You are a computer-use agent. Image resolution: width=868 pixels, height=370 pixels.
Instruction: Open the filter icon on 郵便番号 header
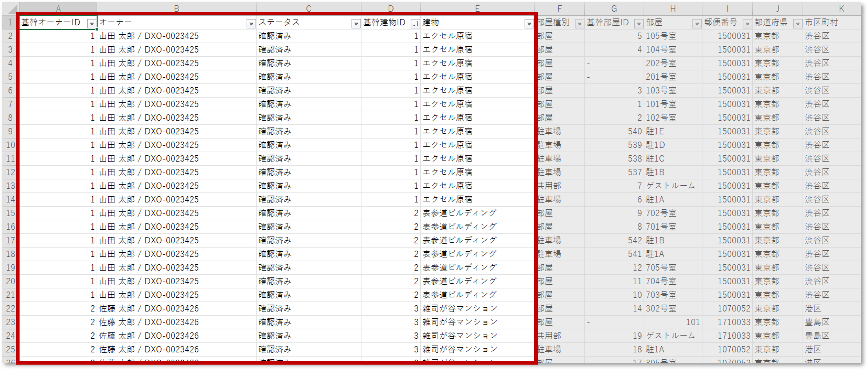[747, 23]
